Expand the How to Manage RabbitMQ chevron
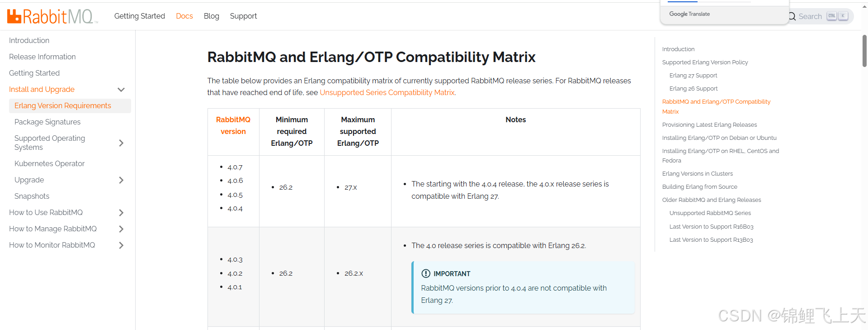The image size is (868, 330). pos(121,229)
